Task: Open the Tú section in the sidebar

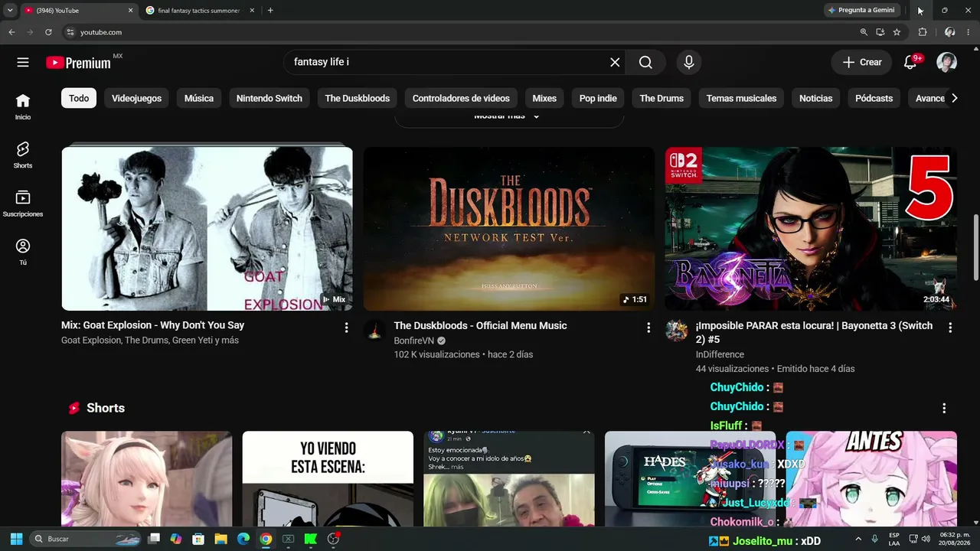Action: [23, 252]
